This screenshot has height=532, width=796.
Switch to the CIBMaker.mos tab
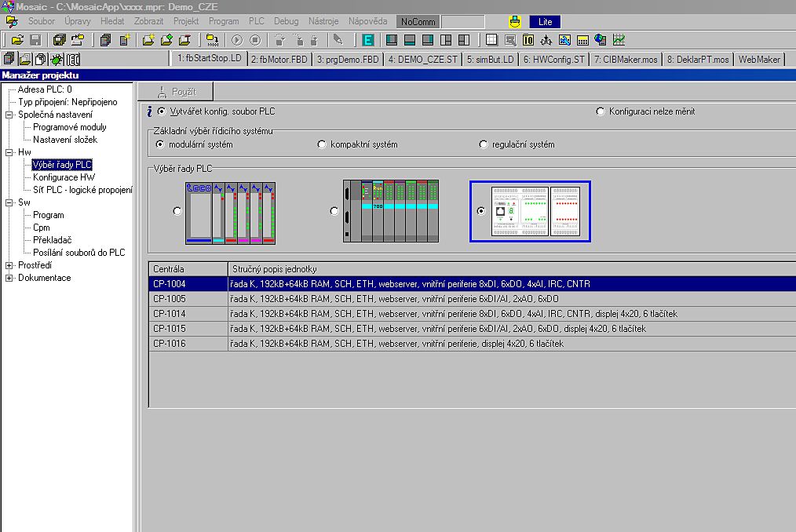pyautogui.click(x=625, y=59)
